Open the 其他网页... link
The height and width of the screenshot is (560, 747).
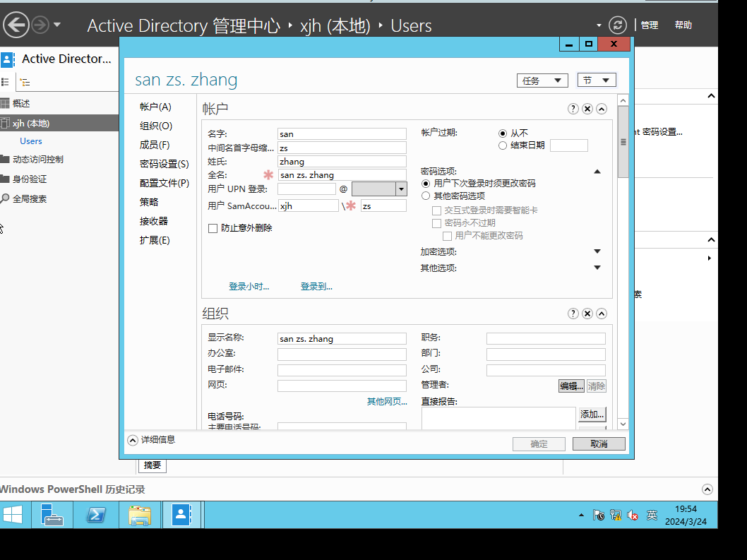387,402
